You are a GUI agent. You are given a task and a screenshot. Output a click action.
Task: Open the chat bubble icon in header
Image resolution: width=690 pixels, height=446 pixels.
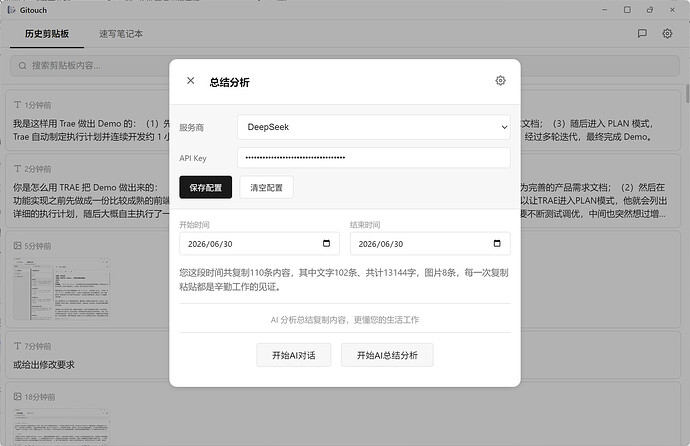click(642, 33)
